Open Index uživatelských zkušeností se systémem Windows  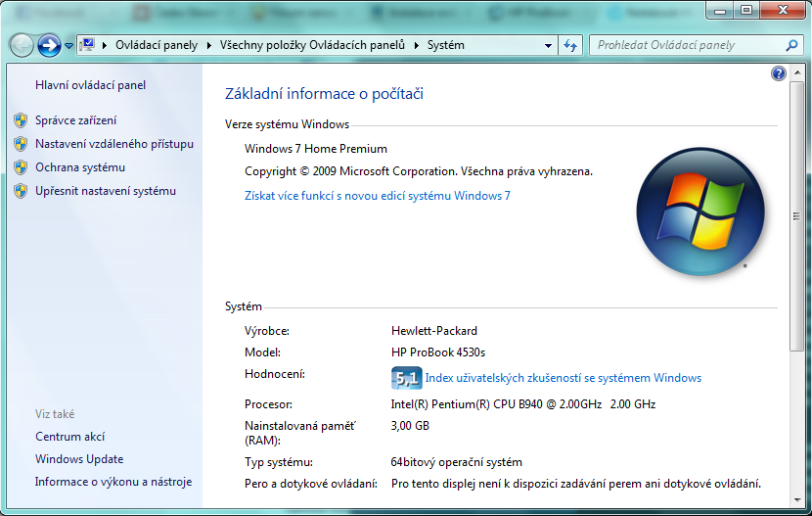coord(564,378)
